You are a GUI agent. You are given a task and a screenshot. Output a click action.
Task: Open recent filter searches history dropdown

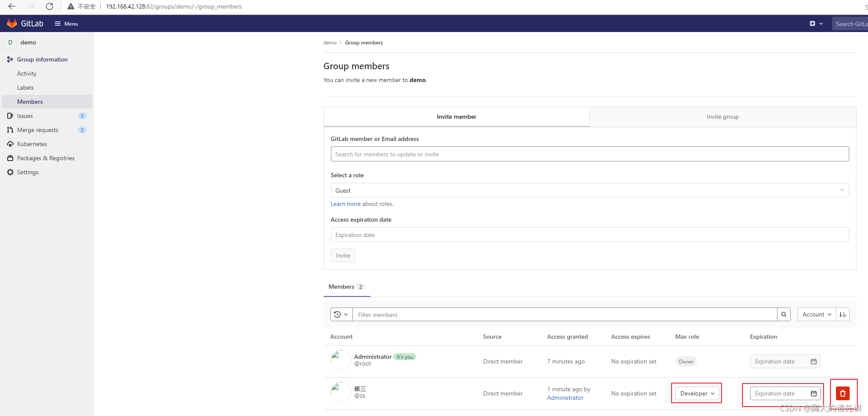[341, 314]
